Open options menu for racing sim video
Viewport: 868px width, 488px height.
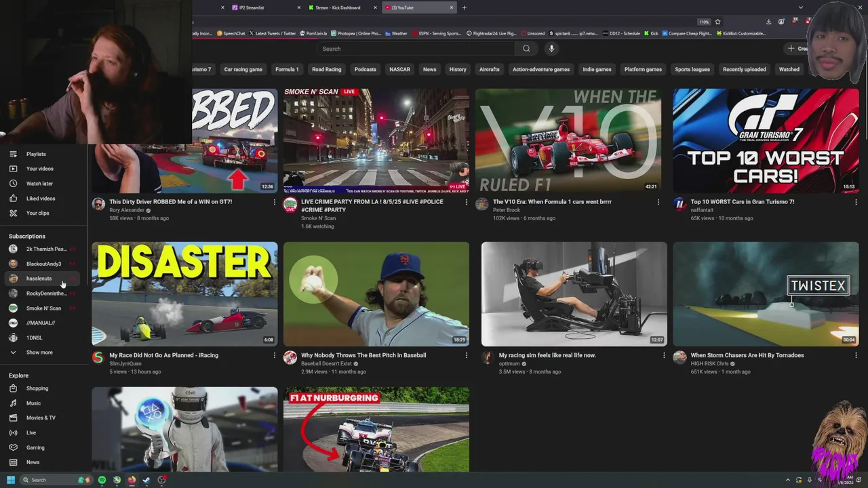[x=664, y=355]
